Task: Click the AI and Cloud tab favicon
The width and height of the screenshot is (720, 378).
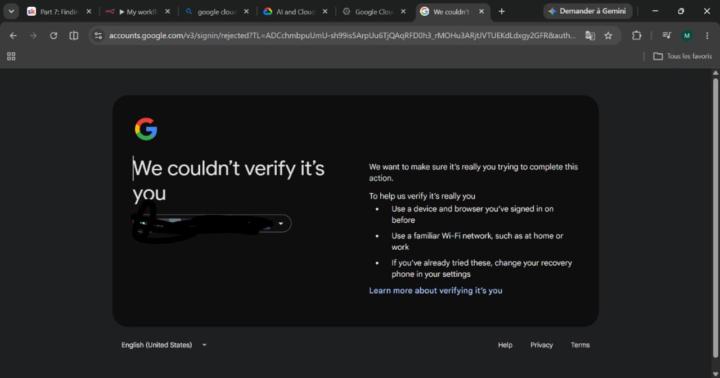Action: tap(268, 11)
